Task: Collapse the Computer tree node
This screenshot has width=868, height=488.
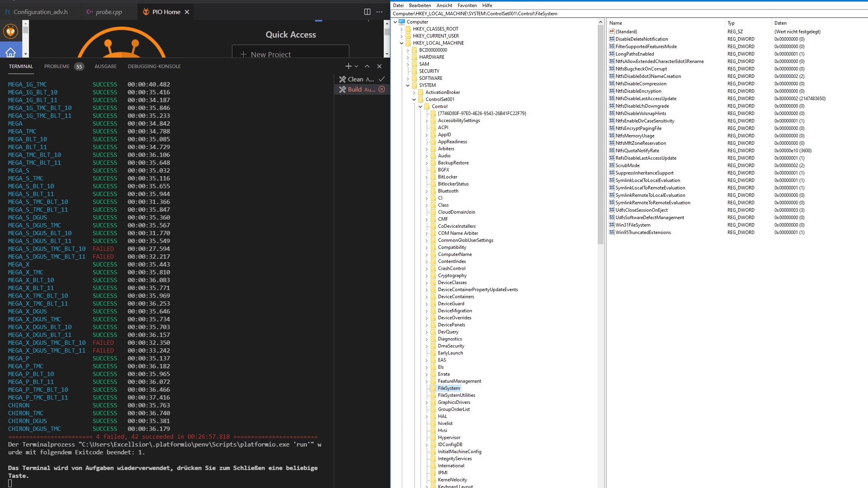Action: 395,22
